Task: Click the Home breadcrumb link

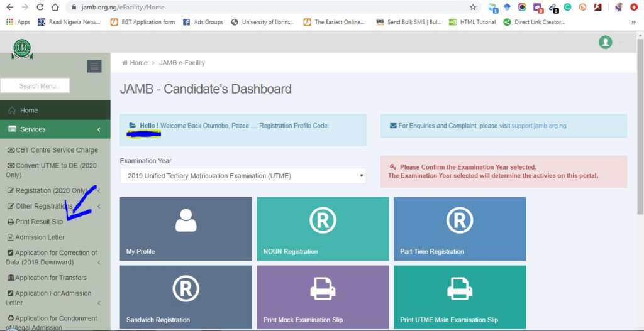Action: [x=138, y=63]
